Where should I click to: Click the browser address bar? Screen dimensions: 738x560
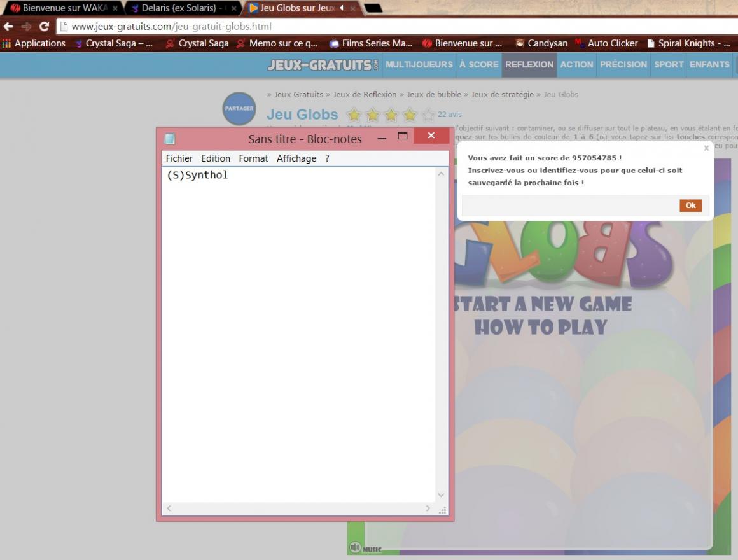[x=382, y=27]
